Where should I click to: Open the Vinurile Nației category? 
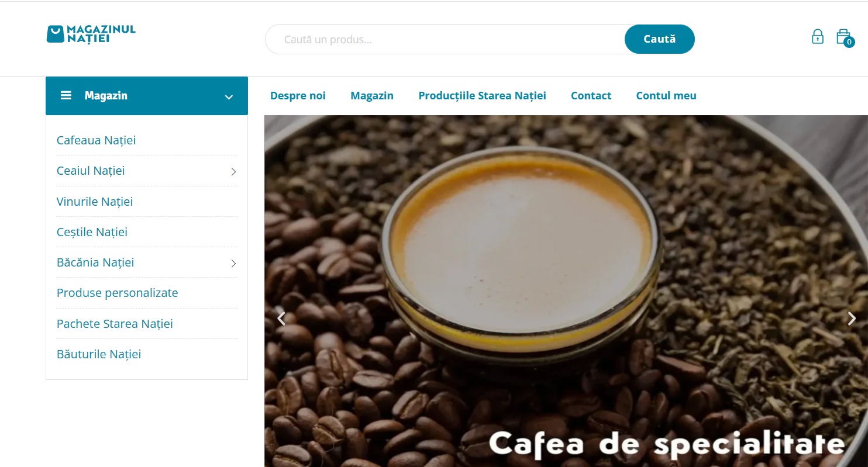[95, 202]
